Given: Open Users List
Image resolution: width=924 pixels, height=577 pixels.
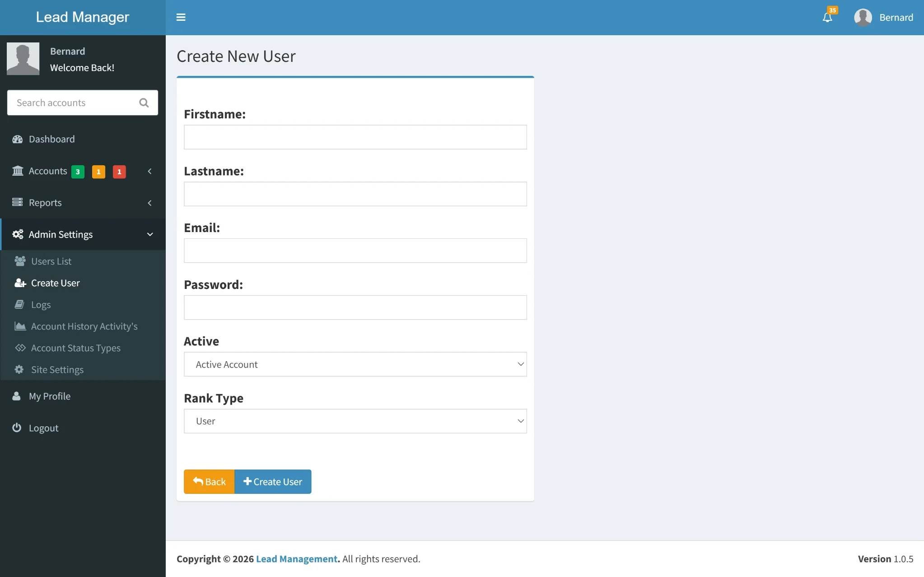Looking at the screenshot, I should tap(83, 261).
